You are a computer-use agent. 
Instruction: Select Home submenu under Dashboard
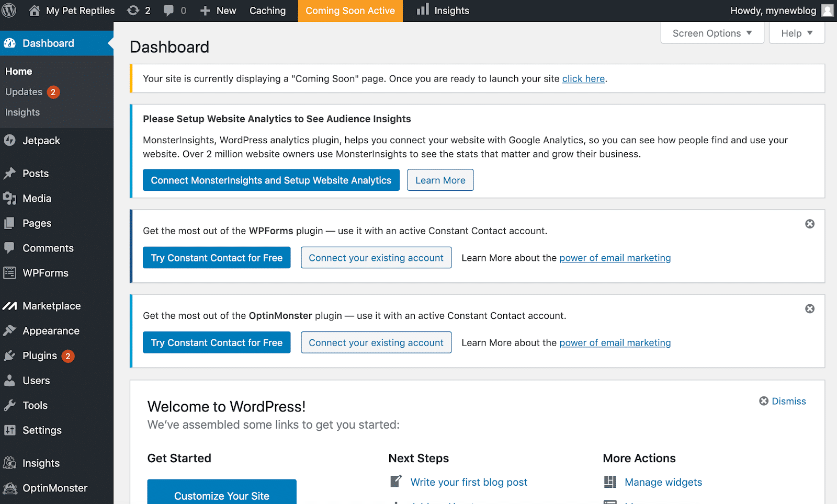tap(19, 71)
